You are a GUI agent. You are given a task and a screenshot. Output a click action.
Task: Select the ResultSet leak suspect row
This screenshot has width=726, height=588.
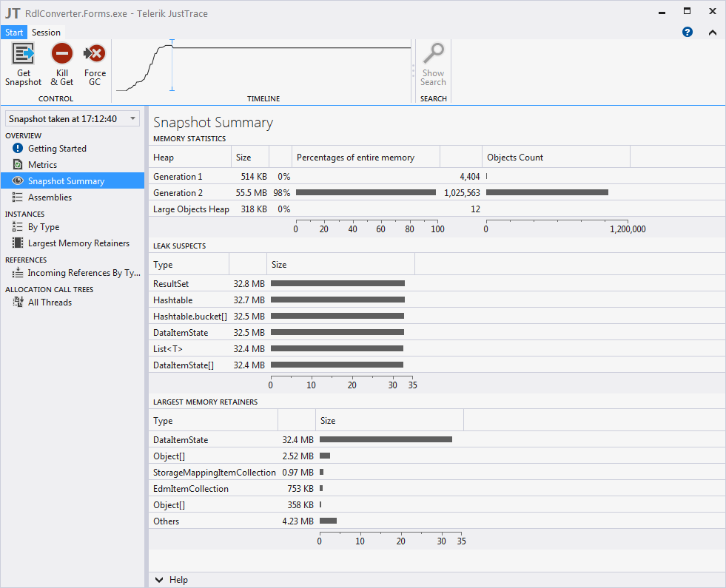click(171, 284)
